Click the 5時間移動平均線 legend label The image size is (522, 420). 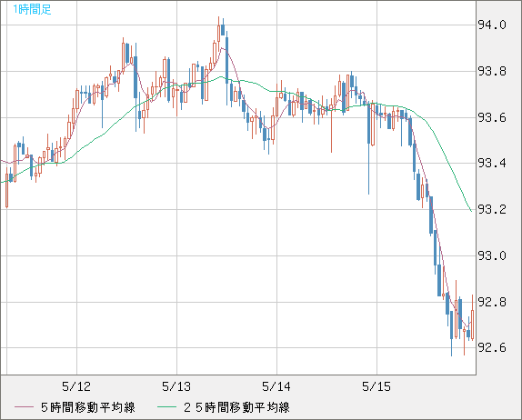(x=88, y=407)
